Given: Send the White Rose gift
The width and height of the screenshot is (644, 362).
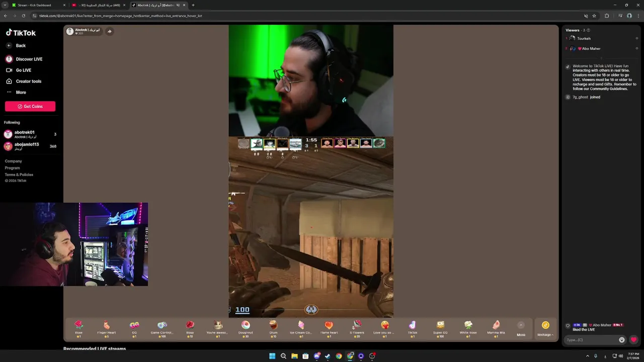Looking at the screenshot, I should pos(468,329).
